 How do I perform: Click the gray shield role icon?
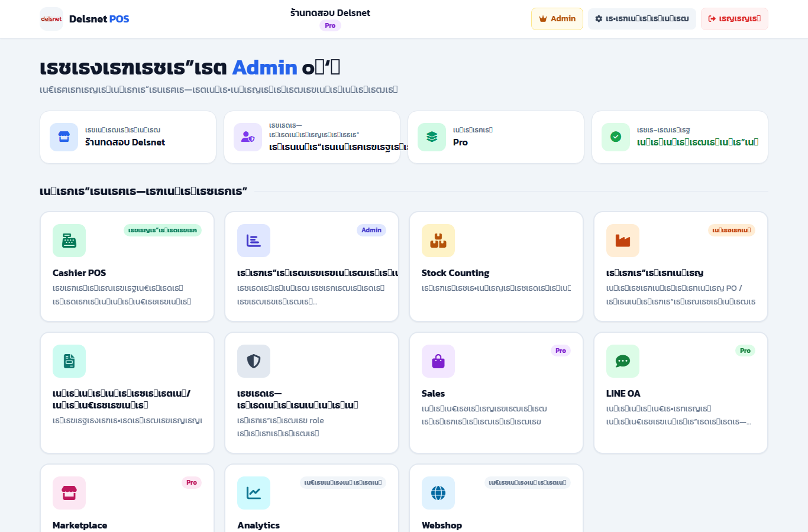(254, 361)
